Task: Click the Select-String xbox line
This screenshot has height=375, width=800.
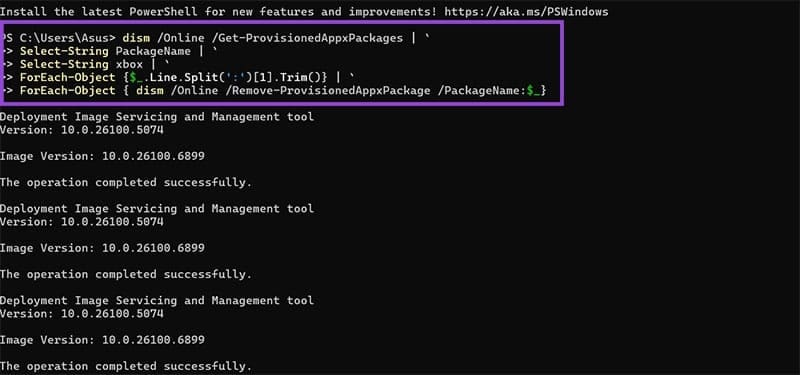Action: 81,64
